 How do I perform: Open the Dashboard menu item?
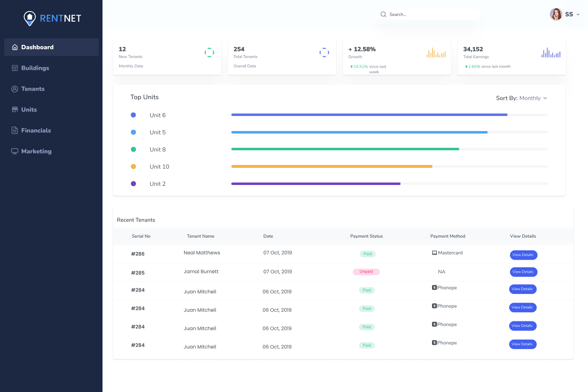click(37, 47)
